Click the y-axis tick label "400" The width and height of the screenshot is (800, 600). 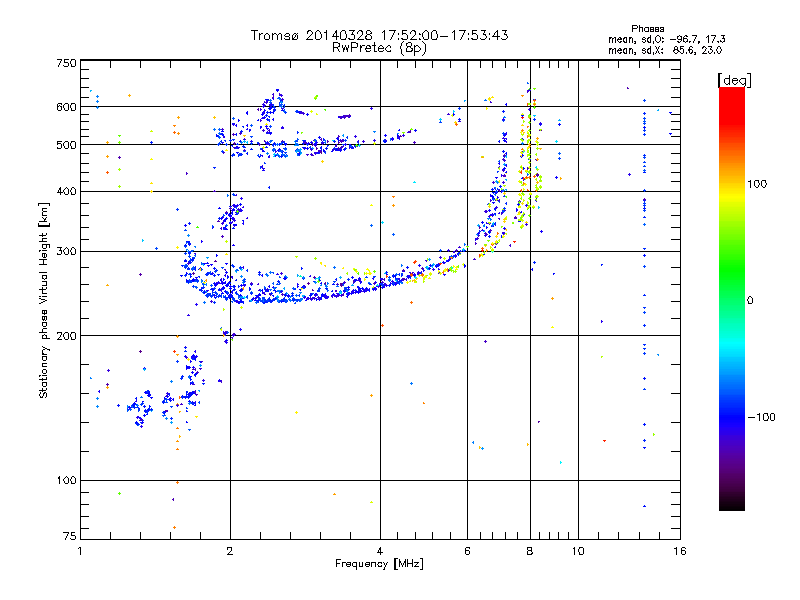[x=66, y=192]
